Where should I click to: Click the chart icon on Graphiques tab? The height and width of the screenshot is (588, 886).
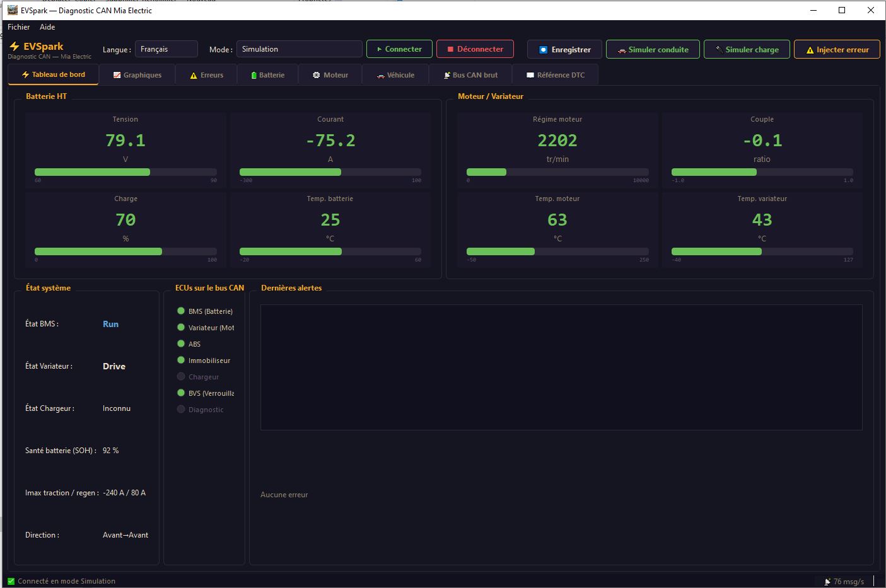point(117,75)
